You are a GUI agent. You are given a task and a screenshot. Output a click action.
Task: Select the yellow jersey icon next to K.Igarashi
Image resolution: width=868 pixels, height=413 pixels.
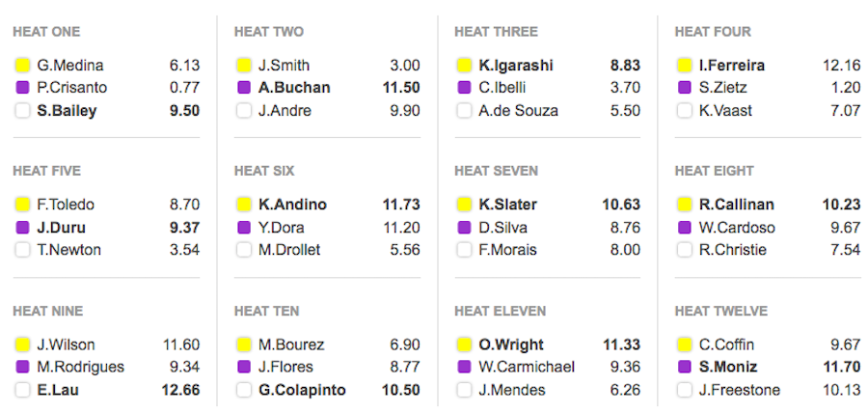pos(464,66)
